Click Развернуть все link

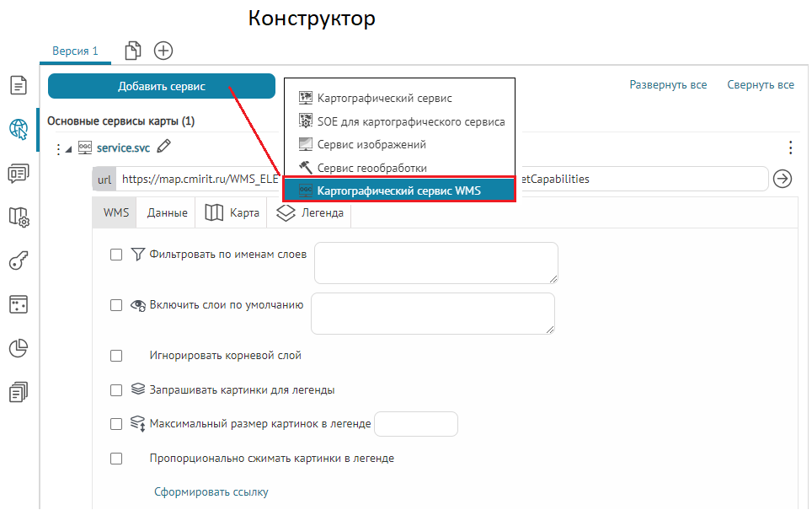668,85
